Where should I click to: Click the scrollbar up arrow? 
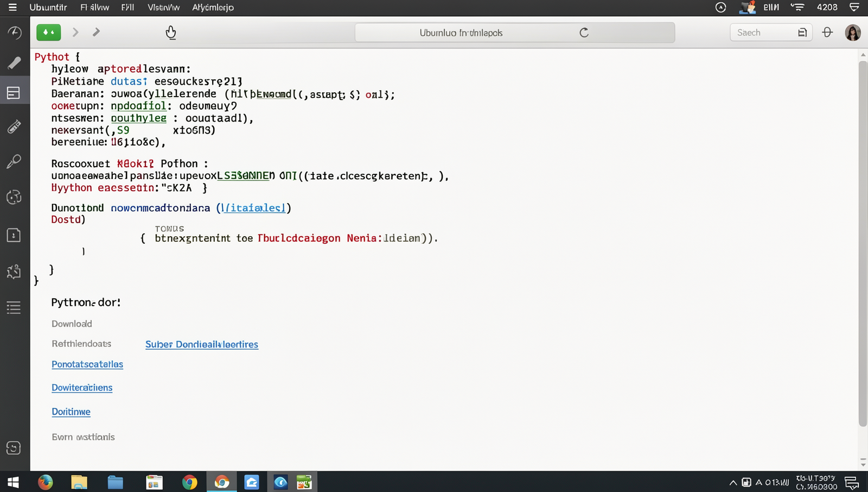[863, 55]
